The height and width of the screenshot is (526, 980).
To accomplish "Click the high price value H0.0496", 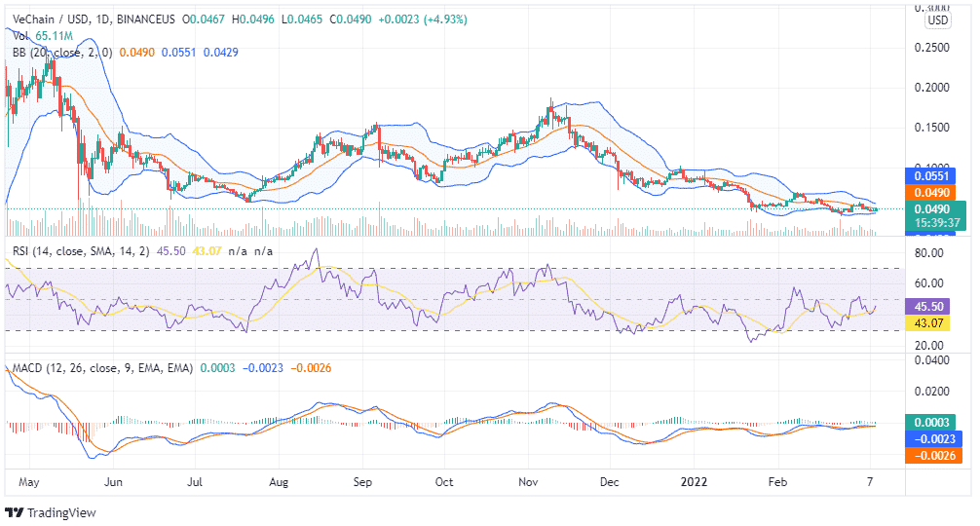I will 253,19.
